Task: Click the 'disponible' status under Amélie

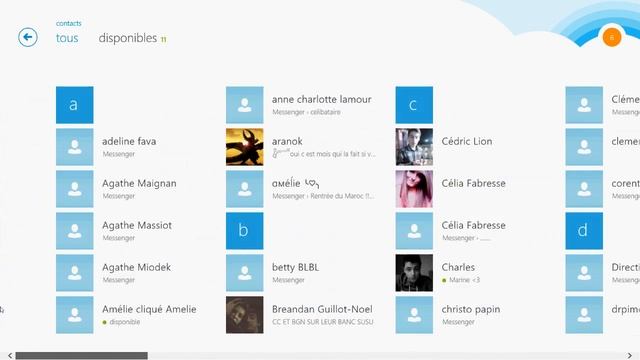Action: (124, 322)
